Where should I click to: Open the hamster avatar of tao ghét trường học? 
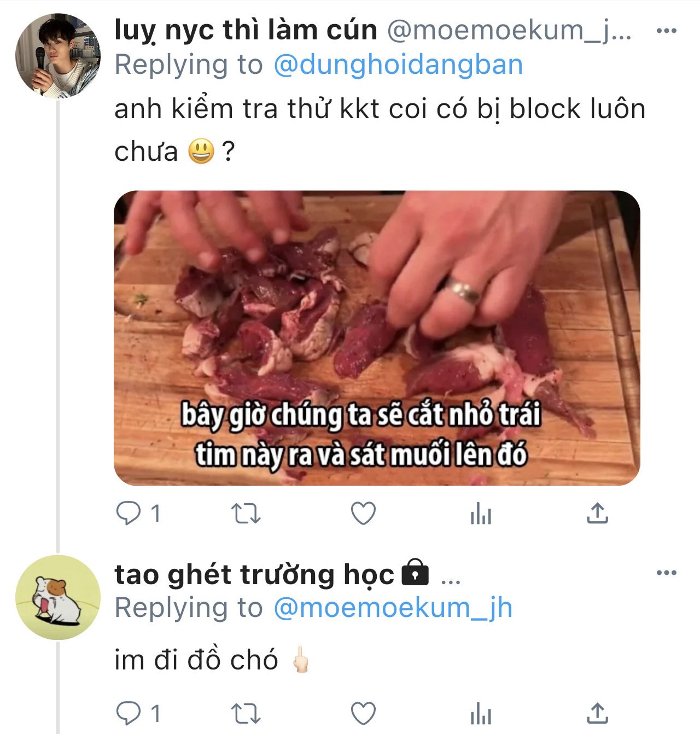tap(57, 597)
